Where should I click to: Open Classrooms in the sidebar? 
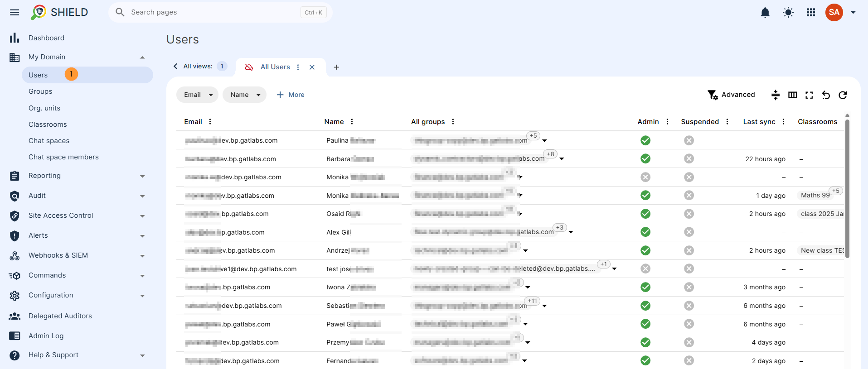coord(48,125)
